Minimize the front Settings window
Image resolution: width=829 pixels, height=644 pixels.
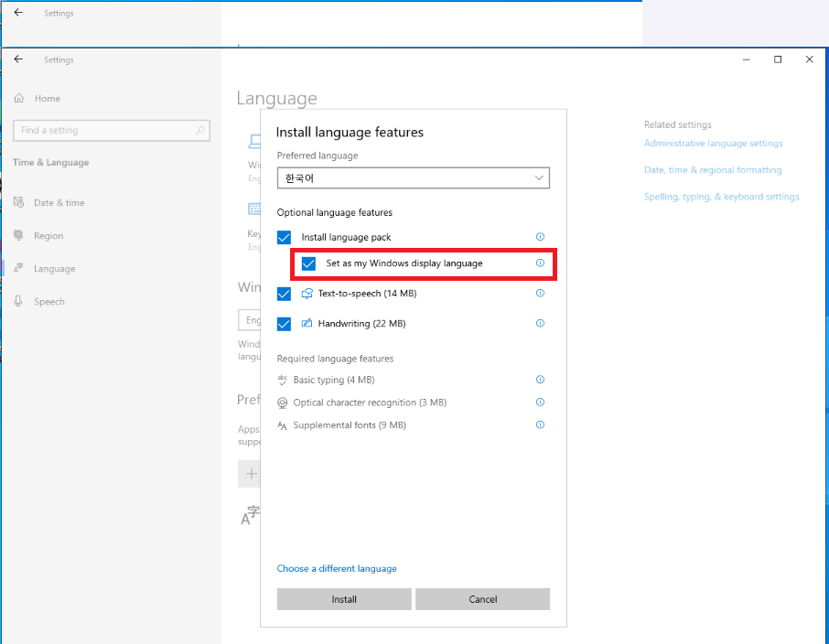coord(747,59)
